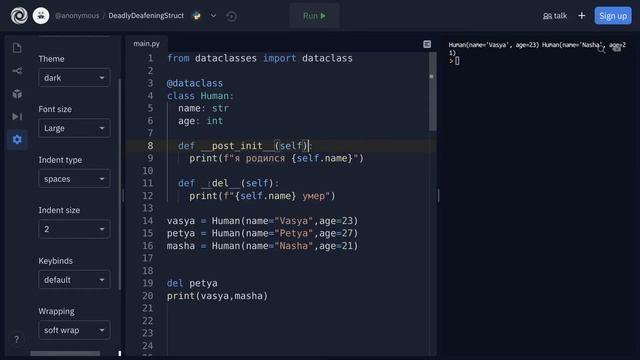Click the '@dataclass' decorator line
This screenshot has width=640, height=360.
[x=195, y=83]
